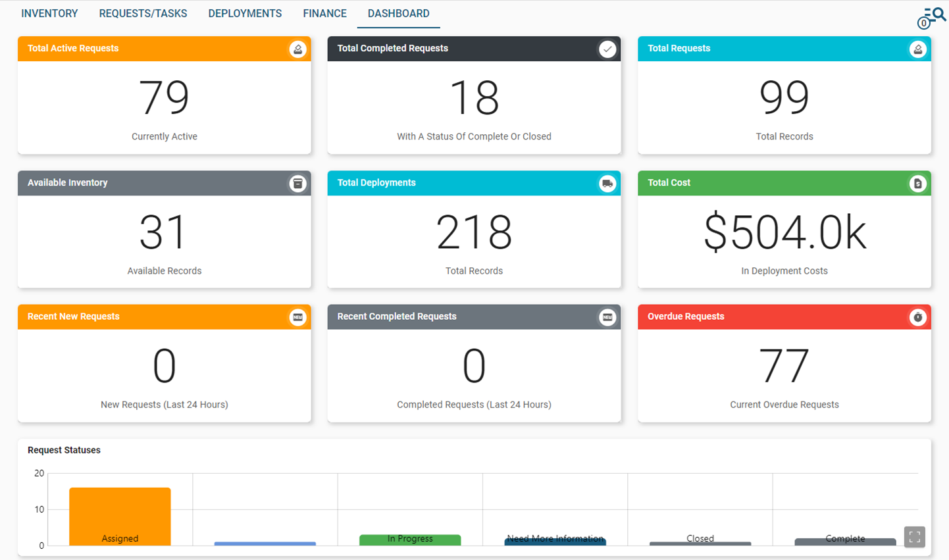Click the stamp icon on Total Active Requests card
Screen dimensions: 949x560
point(297,49)
